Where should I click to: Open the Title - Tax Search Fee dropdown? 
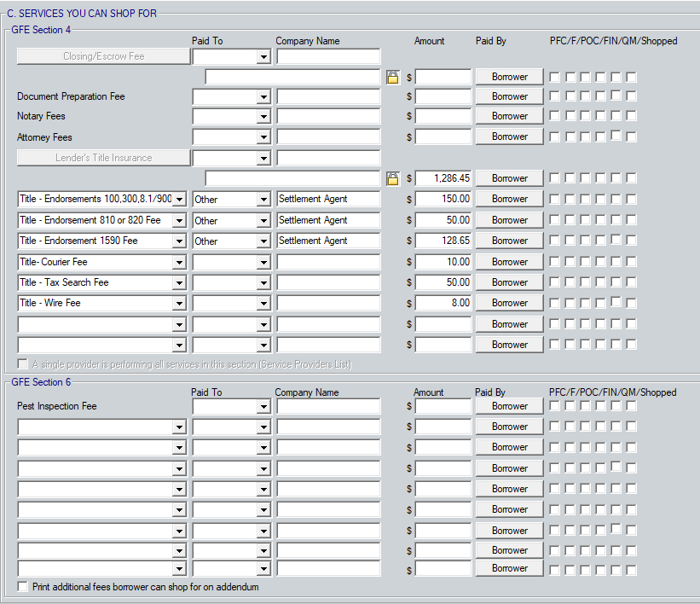coord(179,282)
